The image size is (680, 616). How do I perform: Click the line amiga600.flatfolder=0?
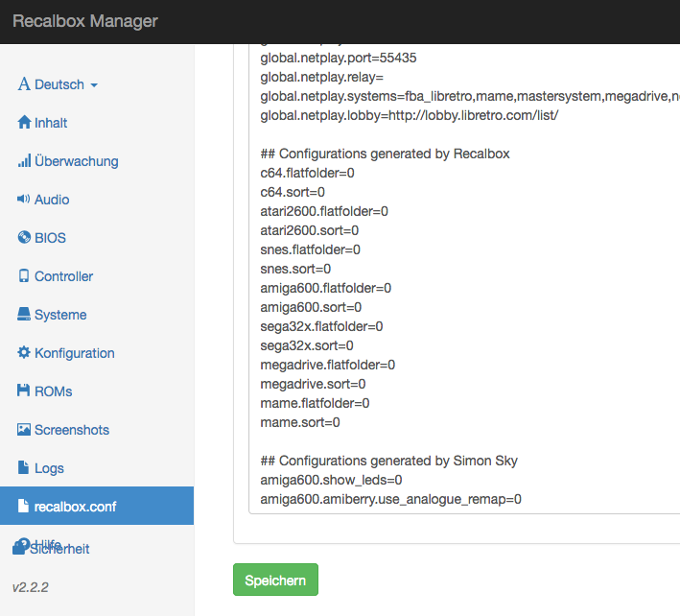point(326,288)
